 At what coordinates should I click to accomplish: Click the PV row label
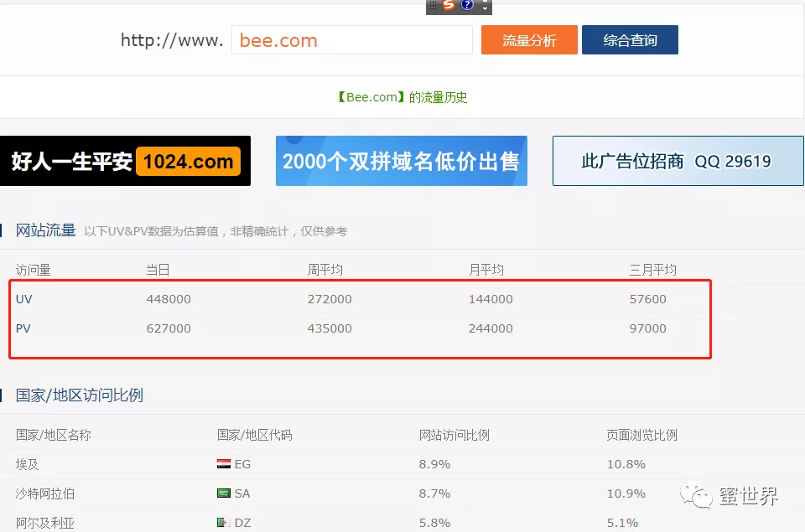(x=23, y=328)
